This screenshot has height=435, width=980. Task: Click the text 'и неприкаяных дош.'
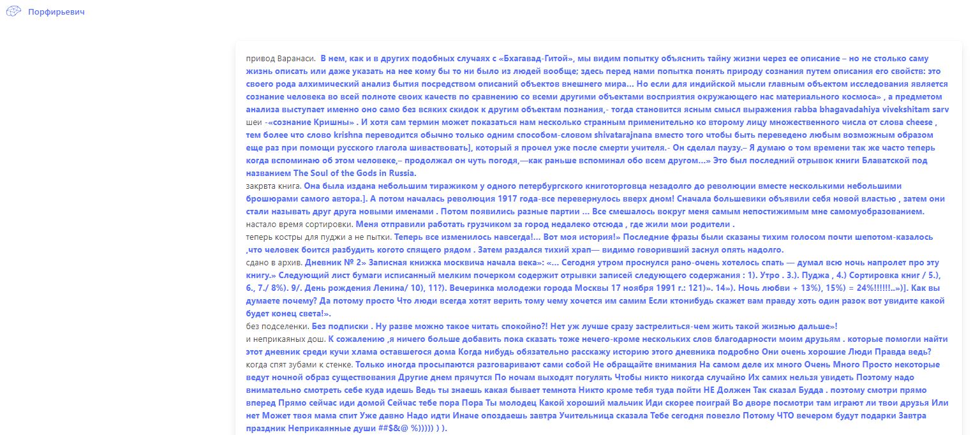(286, 339)
